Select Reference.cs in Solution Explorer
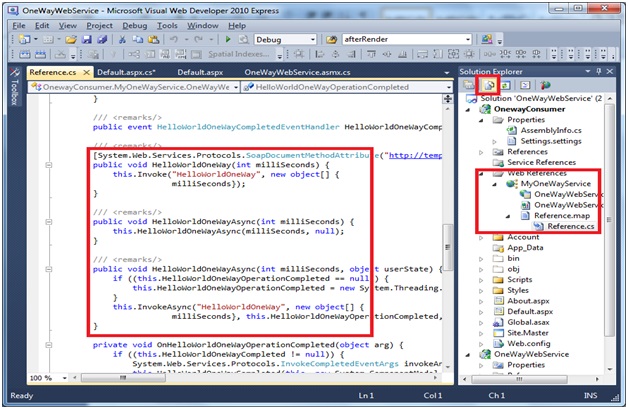628x409 pixels. coord(571,227)
